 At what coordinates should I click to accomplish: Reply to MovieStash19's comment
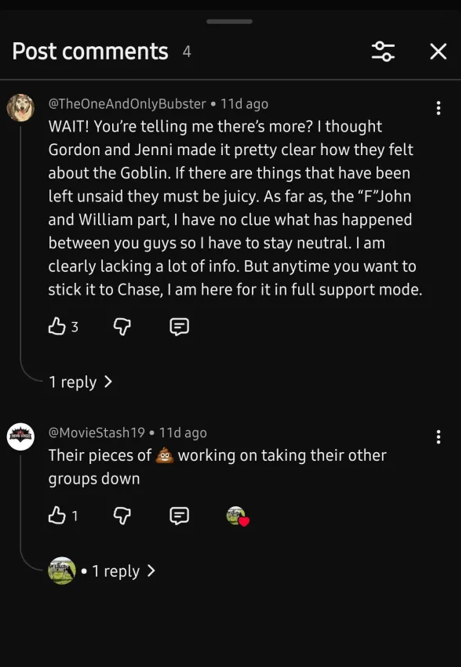(x=179, y=516)
